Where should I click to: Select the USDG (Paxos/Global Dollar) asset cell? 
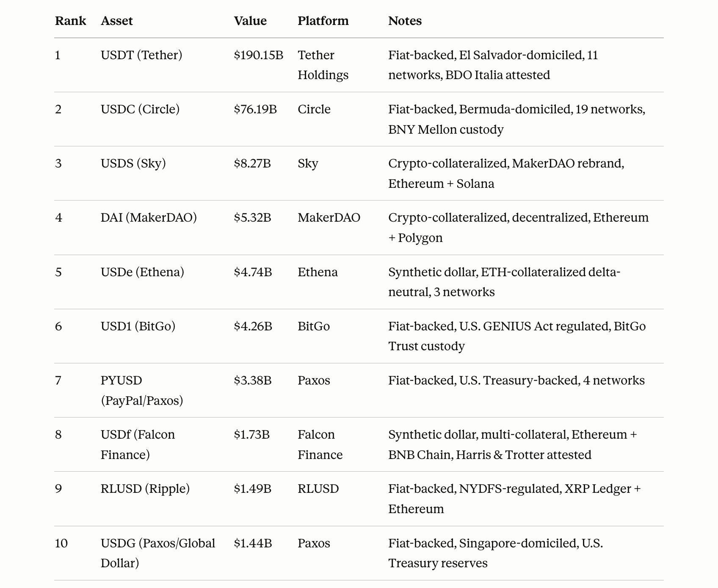[x=157, y=553]
